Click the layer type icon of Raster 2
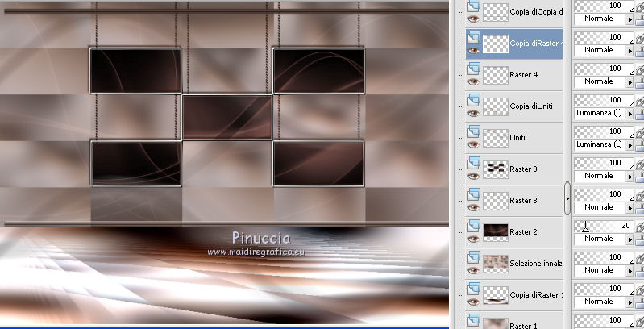The image size is (644, 329). (474, 226)
